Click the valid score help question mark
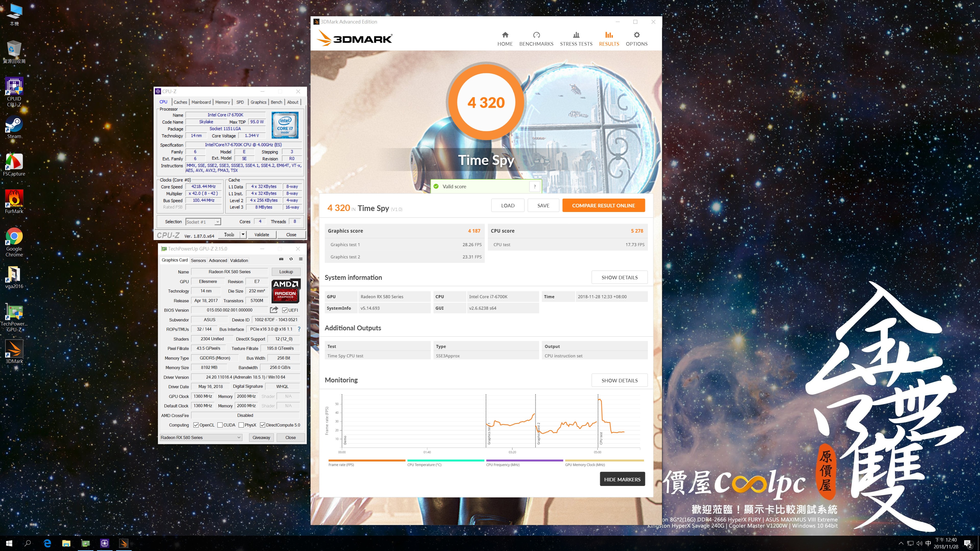The image size is (980, 551). (x=534, y=186)
